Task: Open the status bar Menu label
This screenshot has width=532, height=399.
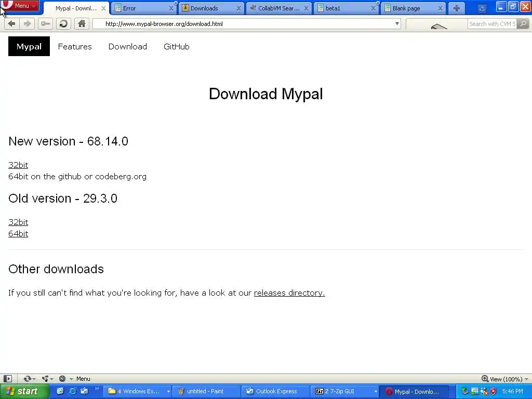Action: [x=83, y=379]
